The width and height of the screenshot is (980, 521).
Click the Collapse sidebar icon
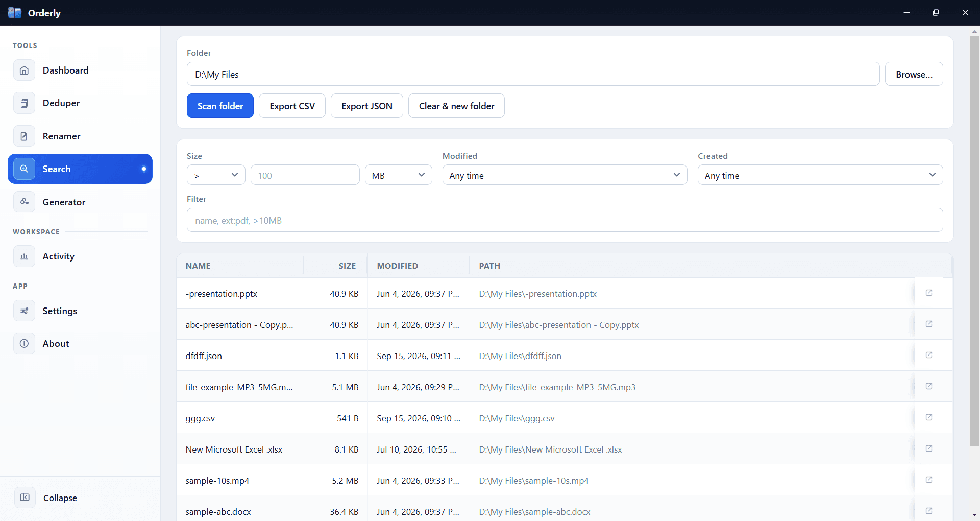pos(24,498)
